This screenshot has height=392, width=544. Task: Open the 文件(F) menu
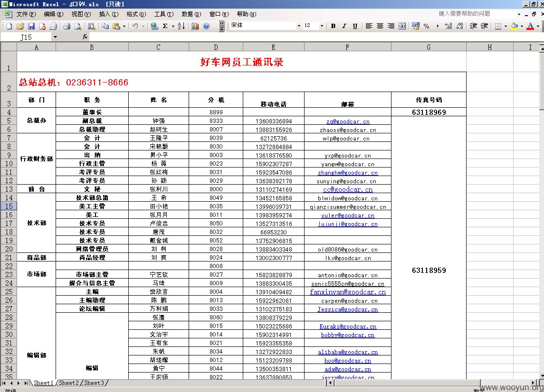pos(26,14)
